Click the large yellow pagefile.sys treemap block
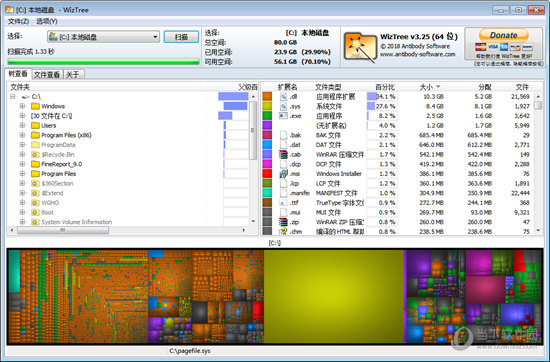Screen dimensions: 550x362 click(x=334, y=296)
